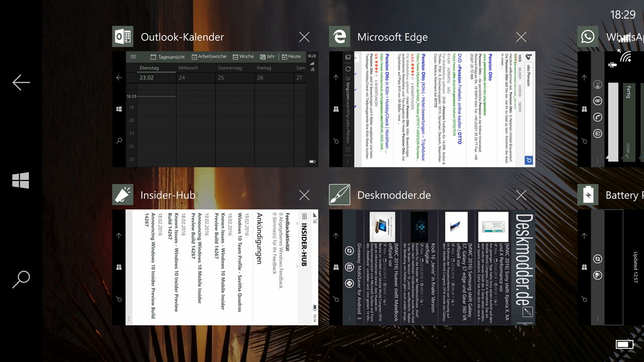Tap the clock showing 18:29
Image resolution: width=644 pixels, height=362 pixels.
click(623, 15)
